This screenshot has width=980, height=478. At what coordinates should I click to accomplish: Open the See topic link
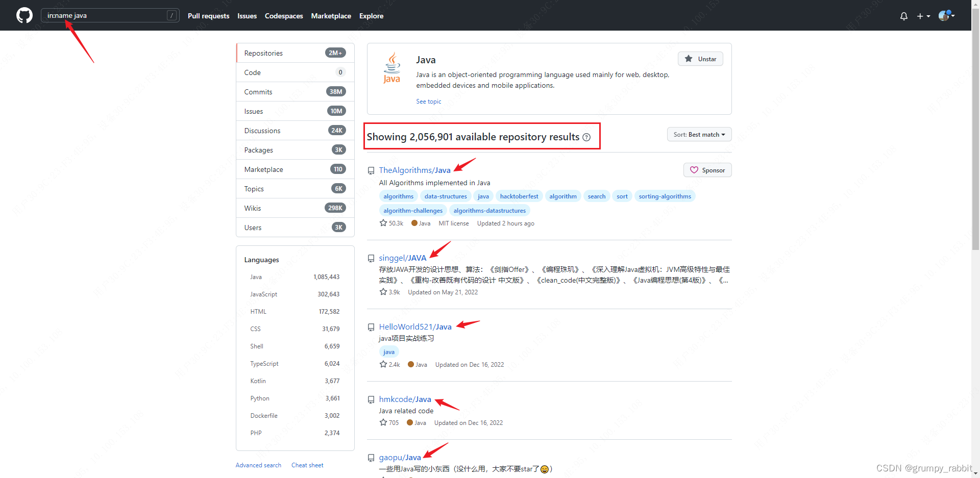point(428,102)
